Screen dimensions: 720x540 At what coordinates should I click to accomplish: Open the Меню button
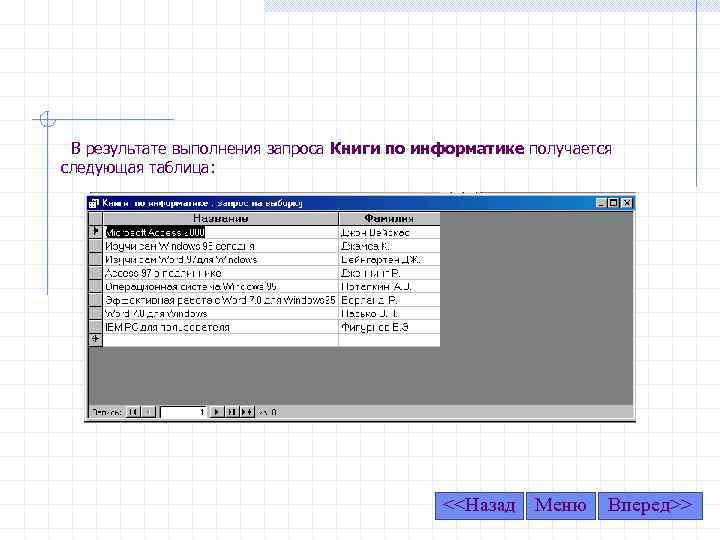[561, 506]
